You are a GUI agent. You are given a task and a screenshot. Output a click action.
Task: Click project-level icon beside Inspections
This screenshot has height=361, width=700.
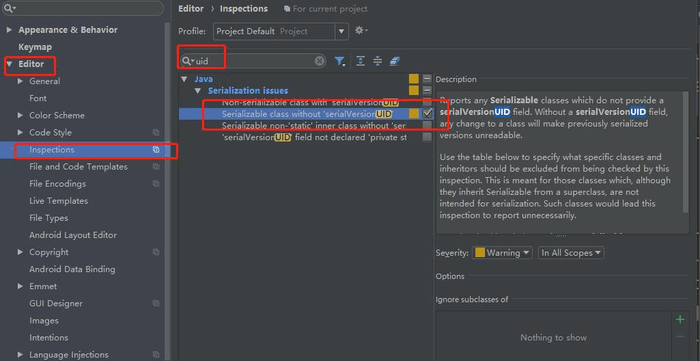click(x=156, y=149)
